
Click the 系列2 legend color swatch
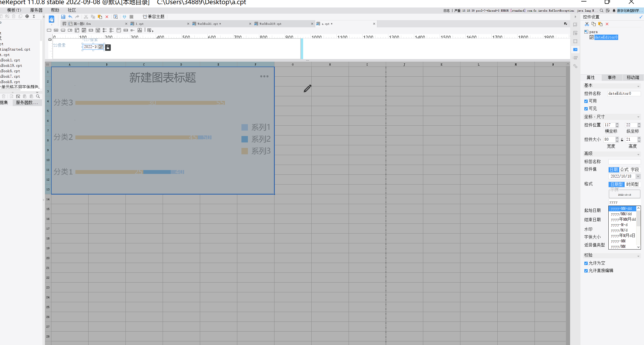245,139
